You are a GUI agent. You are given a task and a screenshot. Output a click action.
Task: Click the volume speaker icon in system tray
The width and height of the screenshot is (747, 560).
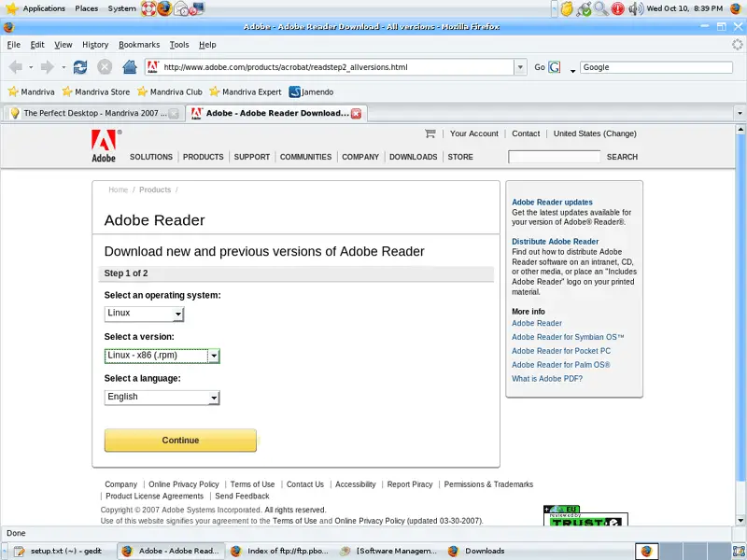(x=635, y=8)
